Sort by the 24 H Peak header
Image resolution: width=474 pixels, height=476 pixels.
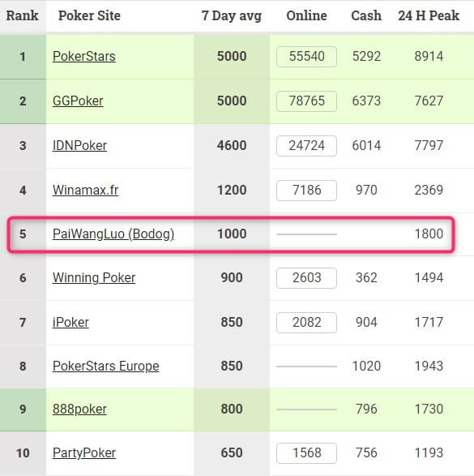429,15
